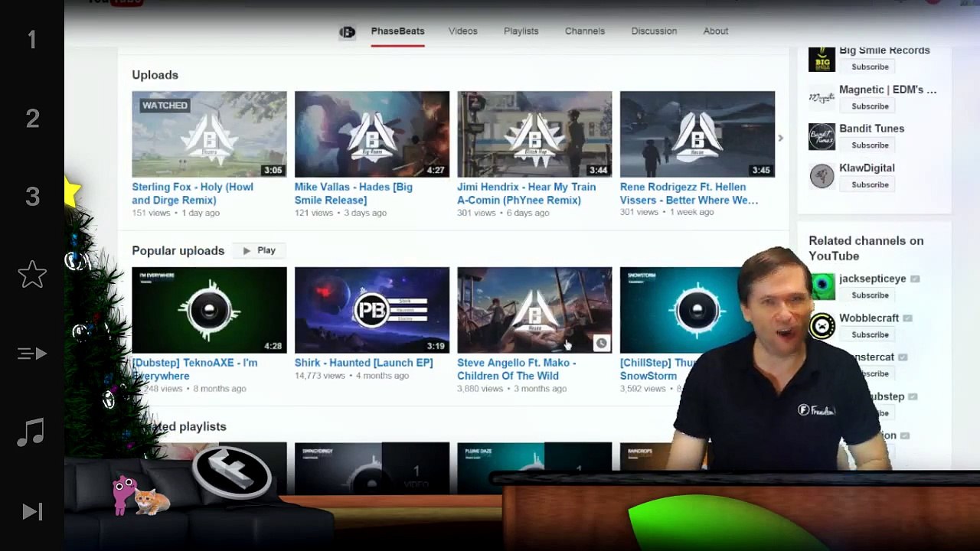Click the KlawDigital channel avatar
Screen dimensions: 980x551
pos(822,176)
